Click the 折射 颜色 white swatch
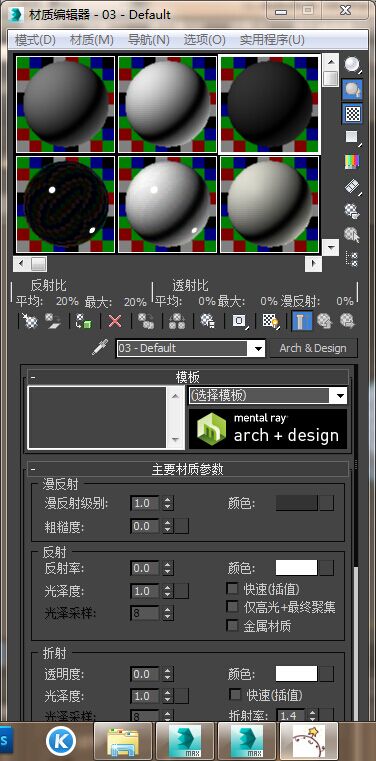 (x=296, y=674)
